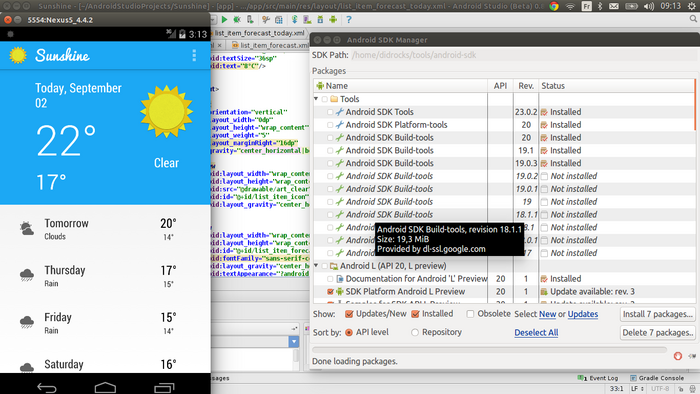Uncheck SDK Platform Android L Preview
This screenshot has height=394, width=700.
[x=330, y=291]
